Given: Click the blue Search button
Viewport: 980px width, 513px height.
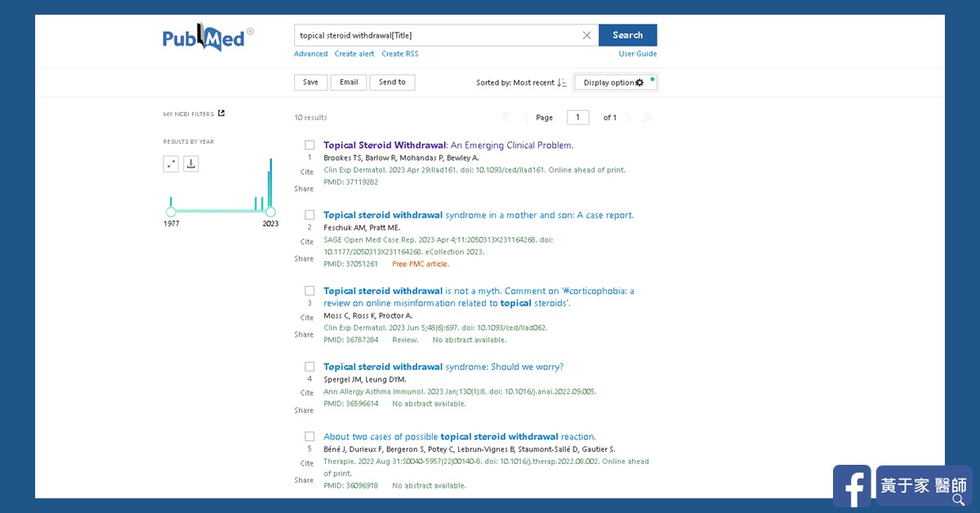Looking at the screenshot, I should [x=627, y=35].
